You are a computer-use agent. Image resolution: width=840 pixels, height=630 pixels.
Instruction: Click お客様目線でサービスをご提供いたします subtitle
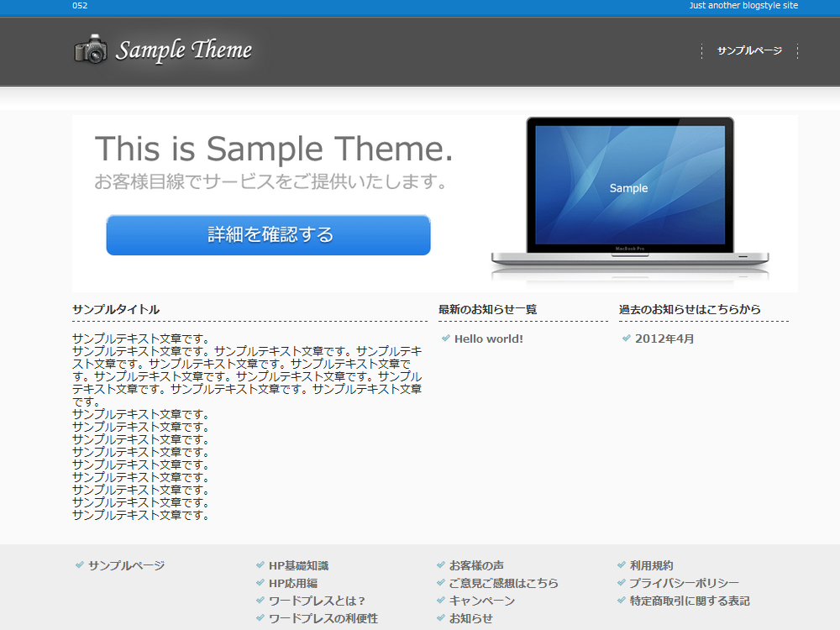[270, 181]
